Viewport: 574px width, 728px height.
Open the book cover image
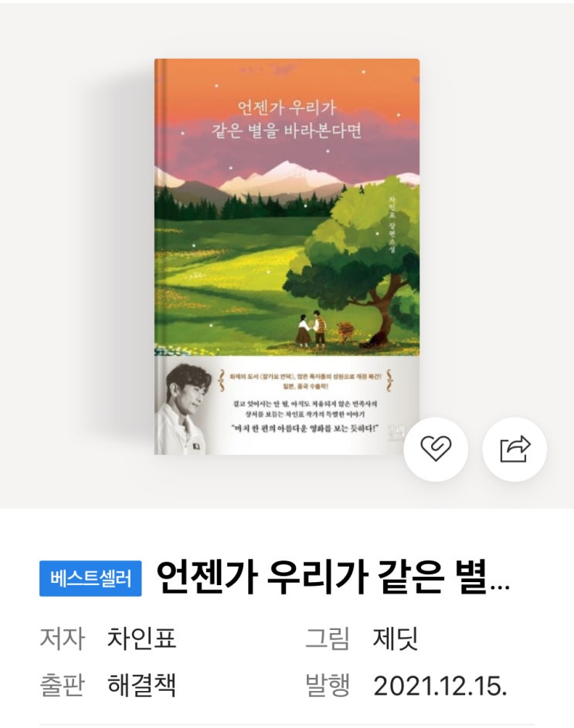click(287, 257)
